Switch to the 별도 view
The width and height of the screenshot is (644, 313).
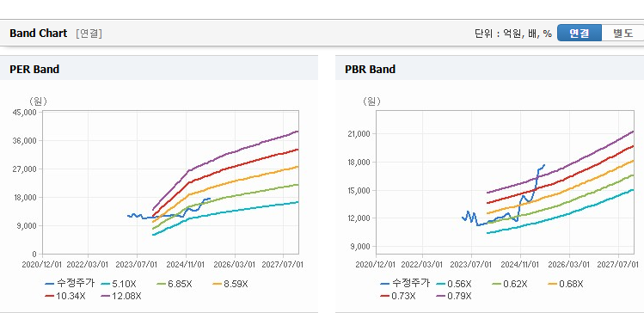click(623, 34)
